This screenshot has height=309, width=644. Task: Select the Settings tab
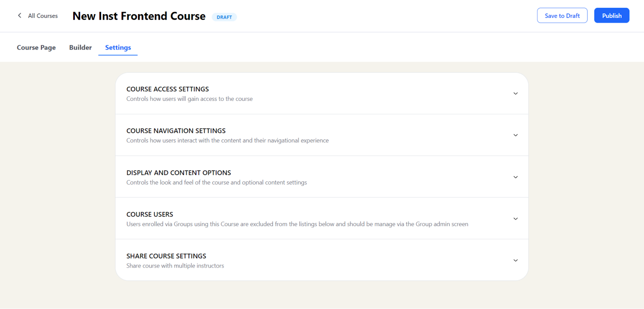pyautogui.click(x=118, y=48)
